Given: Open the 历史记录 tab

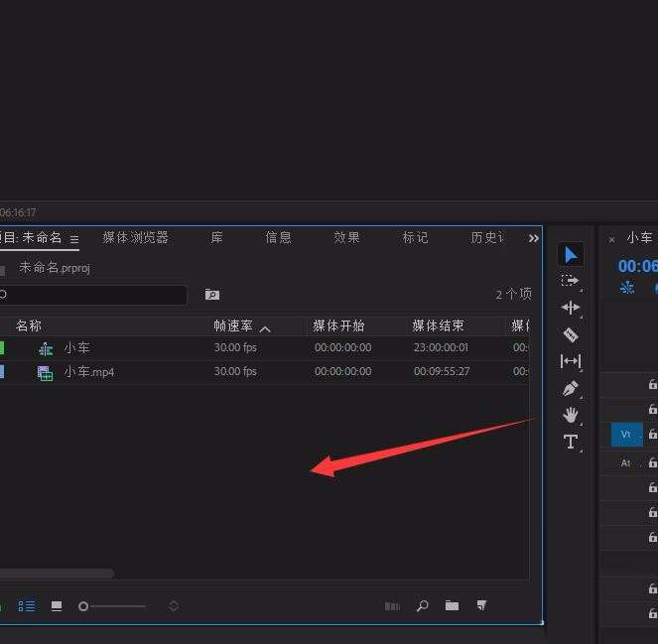Looking at the screenshot, I should (x=486, y=238).
